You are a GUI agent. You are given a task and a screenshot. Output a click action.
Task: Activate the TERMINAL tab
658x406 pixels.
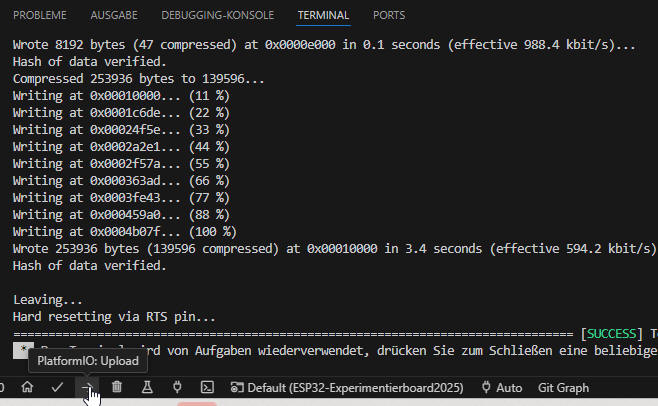(323, 16)
